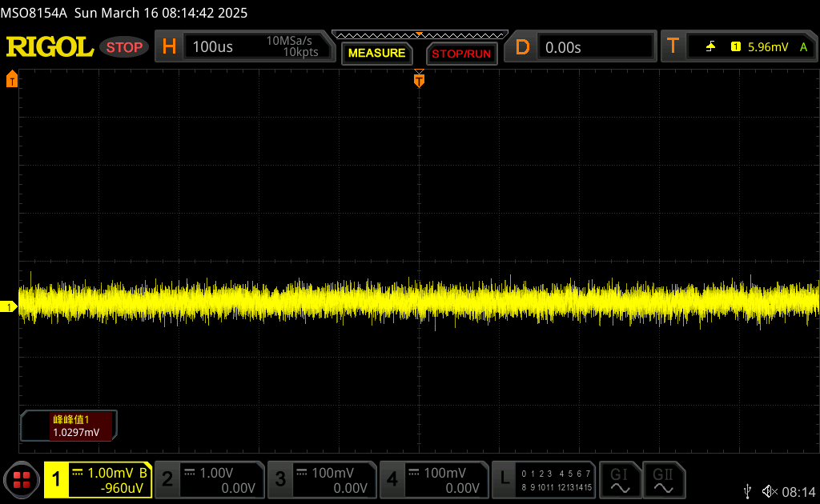Image resolution: width=820 pixels, height=504 pixels.
Task: Click the RIGOL logo
Action: click(50, 47)
